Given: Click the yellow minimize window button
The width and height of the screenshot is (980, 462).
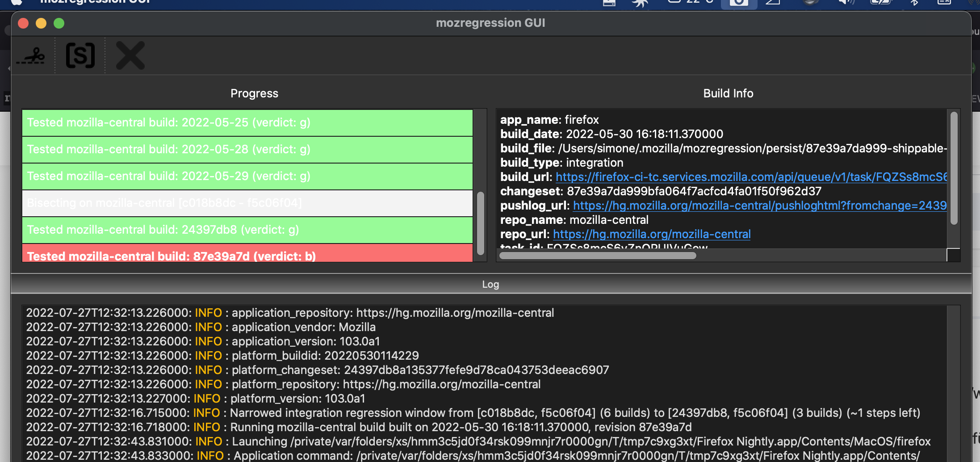Looking at the screenshot, I should (41, 23).
